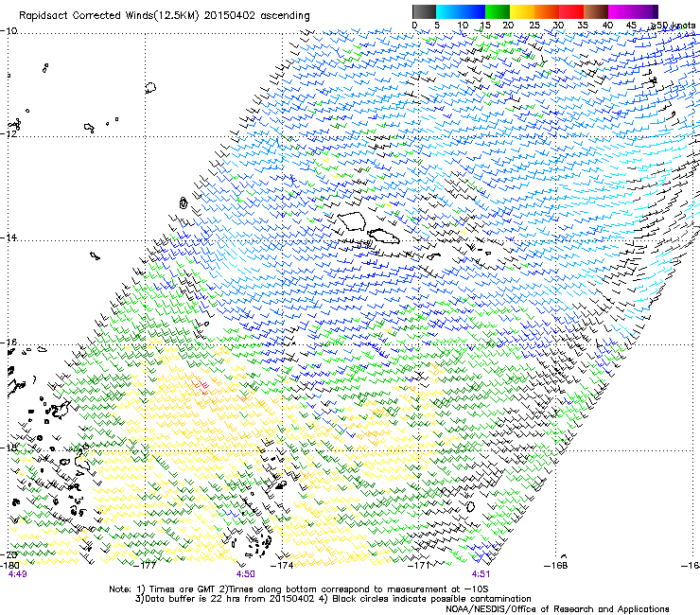
Task: Click the larger western Samoa island outline (Savai'i)
Action: click(x=352, y=221)
